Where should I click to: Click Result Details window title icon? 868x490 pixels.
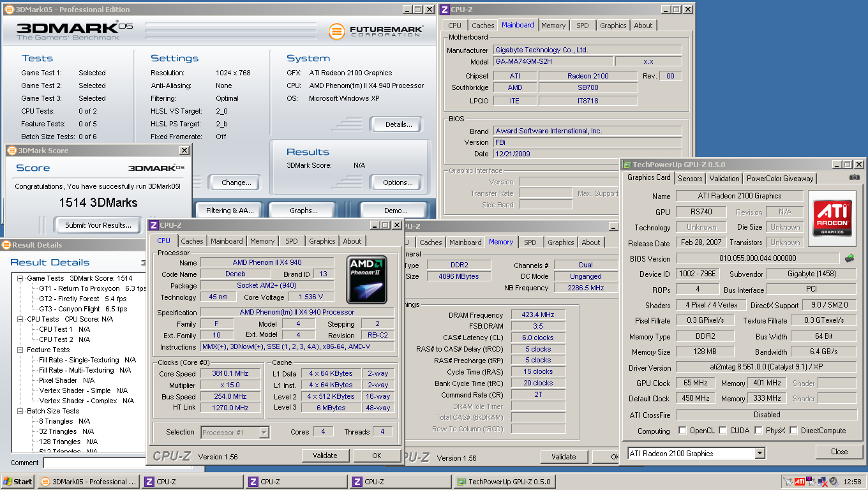pyautogui.click(x=6, y=245)
